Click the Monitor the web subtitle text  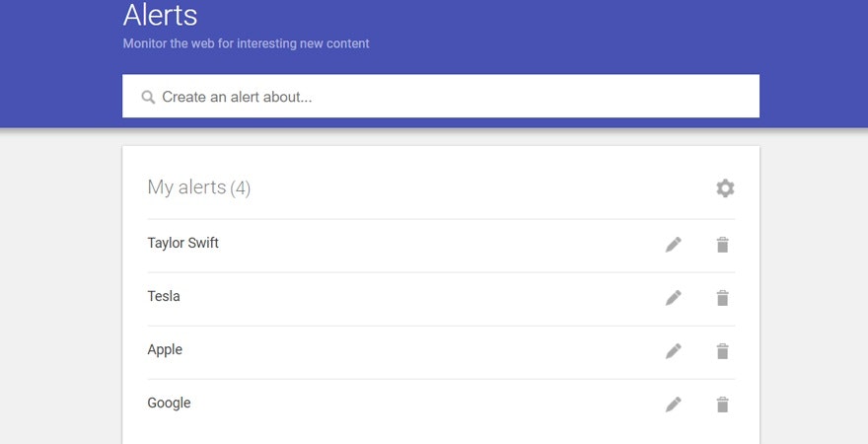(246, 43)
